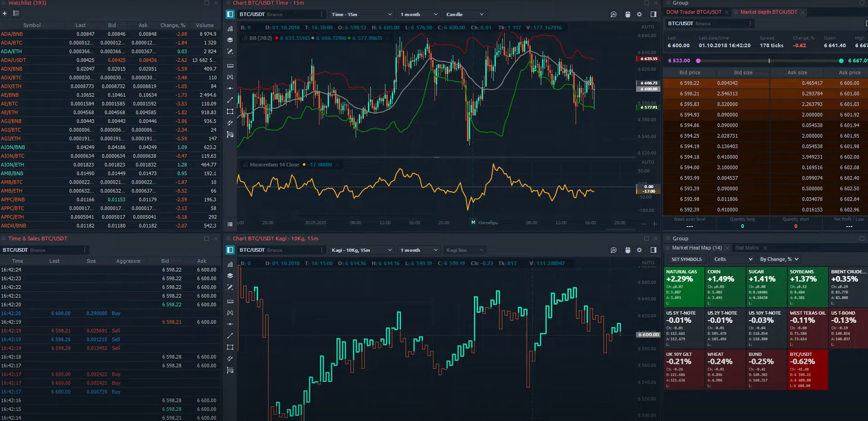868x421 pixels.
Task: Open the Watchlist list view icon
Action: 16,13
